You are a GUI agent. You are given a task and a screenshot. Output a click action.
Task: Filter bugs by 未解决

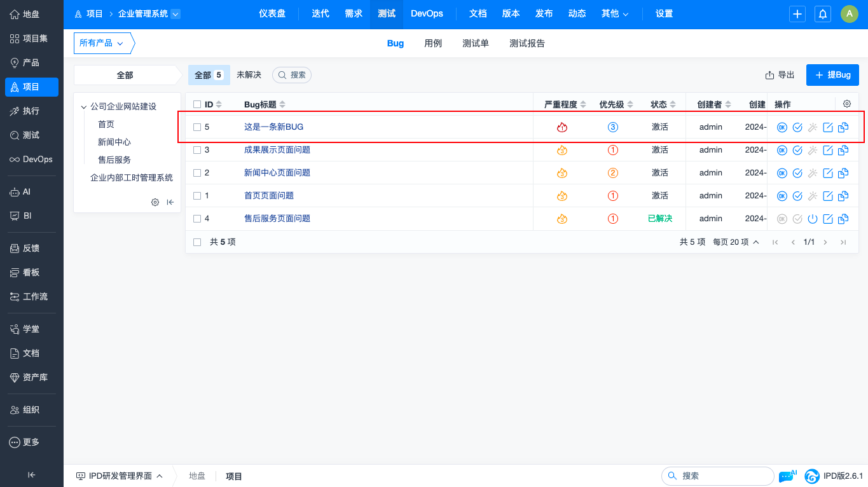coord(249,75)
